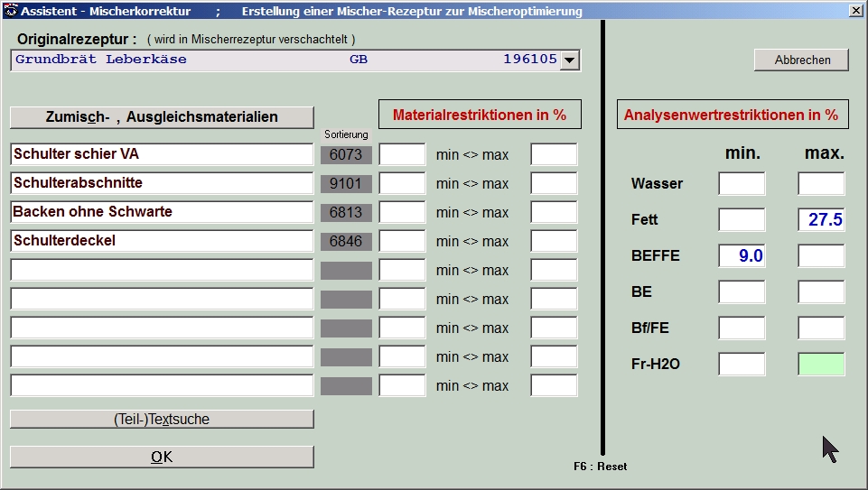Click the Wasser min input field
This screenshot has width=868, height=490.
(x=742, y=184)
